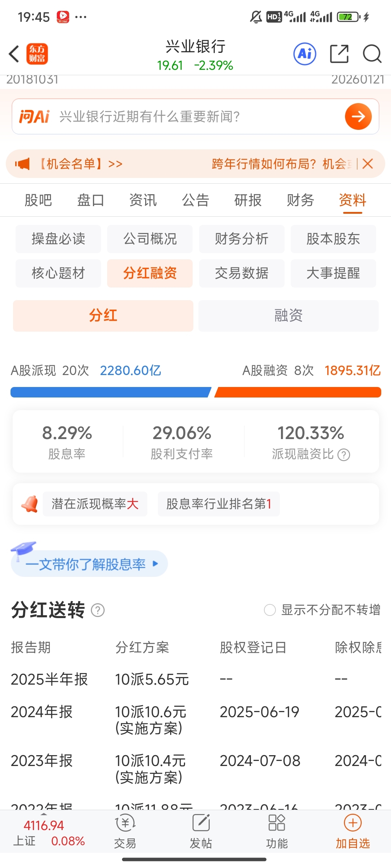391x868 pixels.
Task: Switch to the 融资 toggle
Action: [x=288, y=315]
